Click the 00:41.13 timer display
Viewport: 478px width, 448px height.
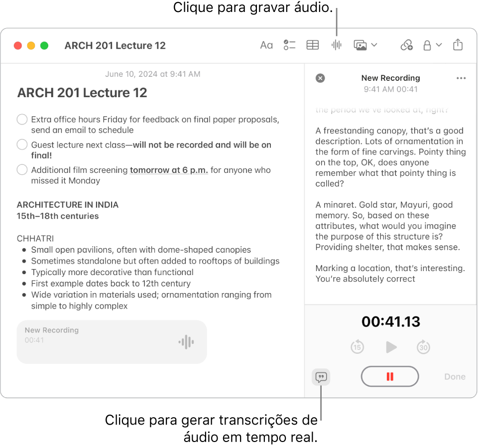point(390,321)
